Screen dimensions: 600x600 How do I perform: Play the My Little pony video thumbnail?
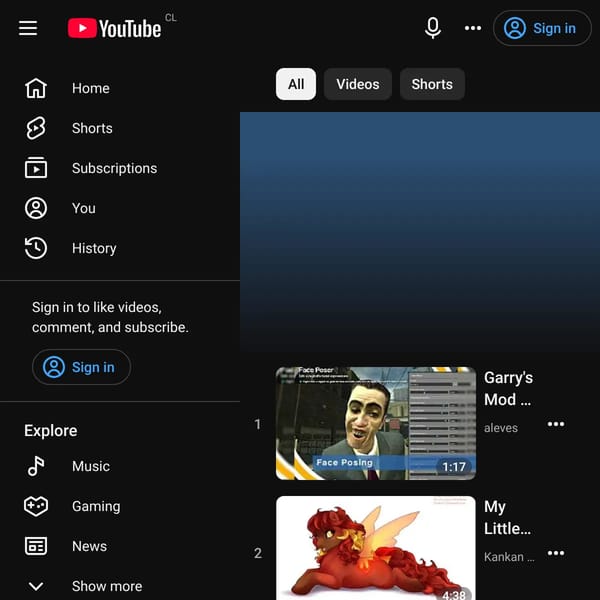pyautogui.click(x=376, y=548)
